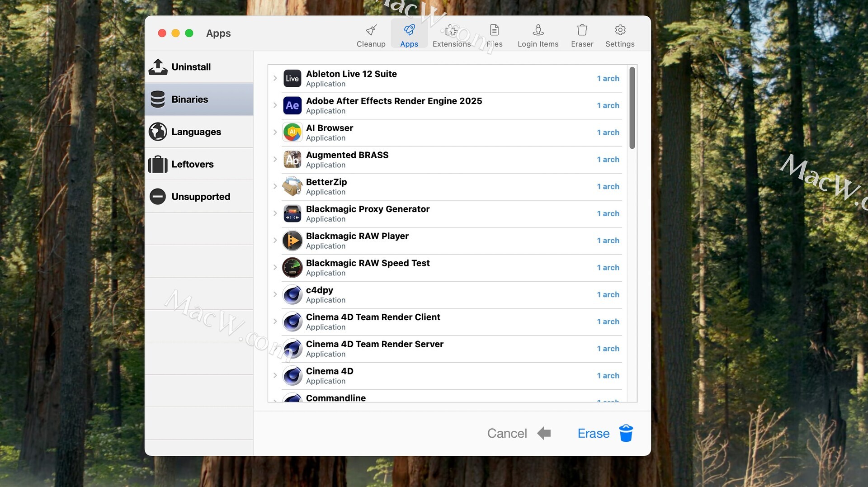
Task: Open Settings gear in toolbar
Action: (620, 36)
